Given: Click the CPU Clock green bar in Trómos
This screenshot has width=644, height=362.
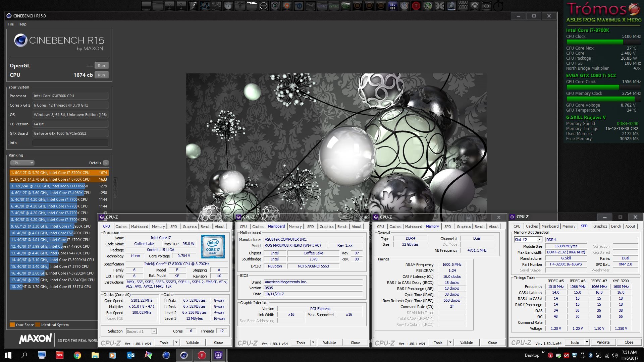Looking at the screenshot, I should (603, 42).
